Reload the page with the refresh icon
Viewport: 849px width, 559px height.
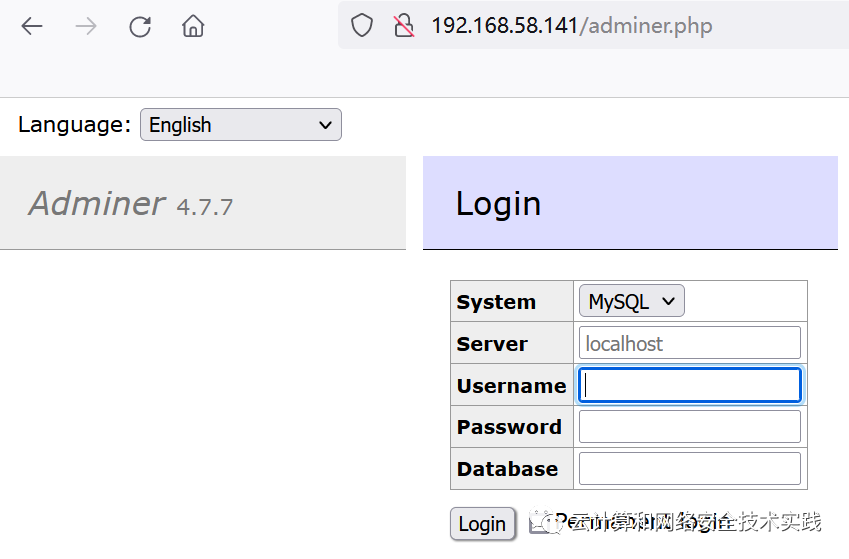[140, 26]
